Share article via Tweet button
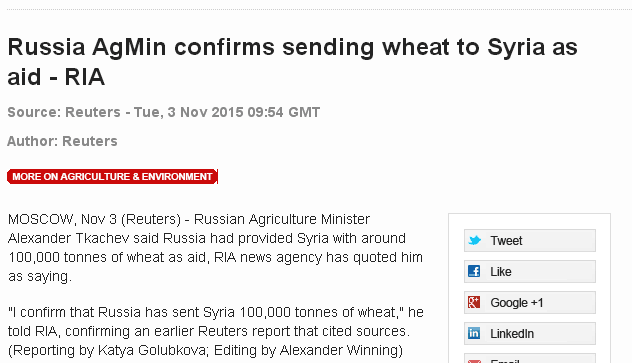This screenshot has width=632, height=363. point(530,241)
